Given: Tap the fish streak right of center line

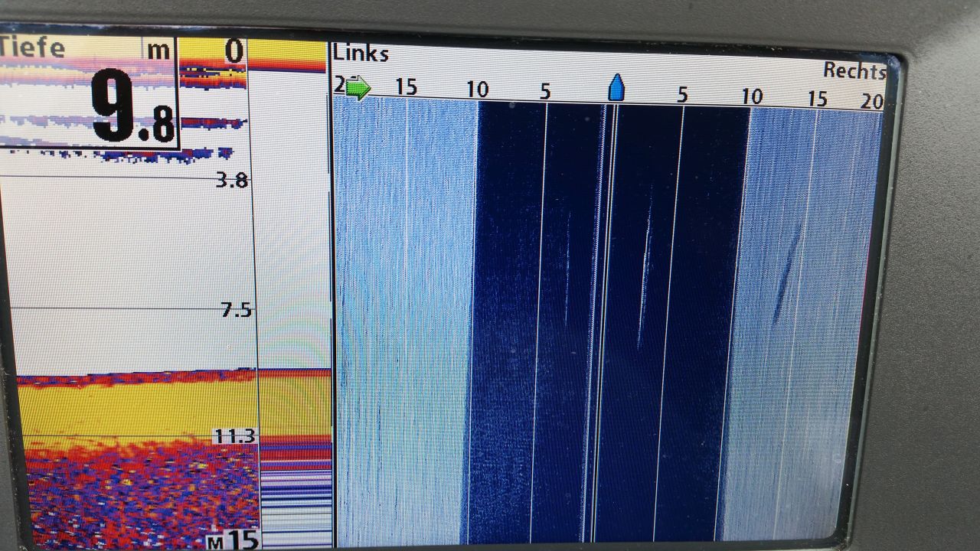Looking at the screenshot, I should 645,275.
